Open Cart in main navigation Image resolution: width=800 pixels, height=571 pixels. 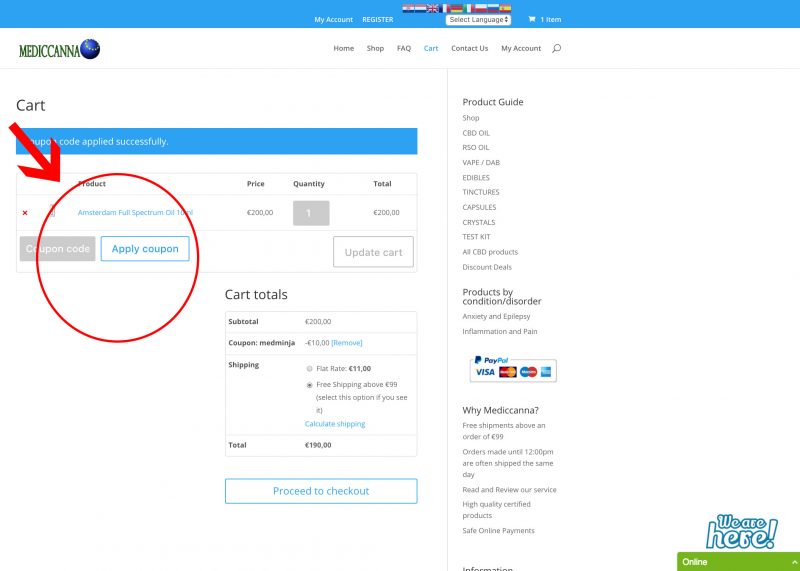click(431, 48)
